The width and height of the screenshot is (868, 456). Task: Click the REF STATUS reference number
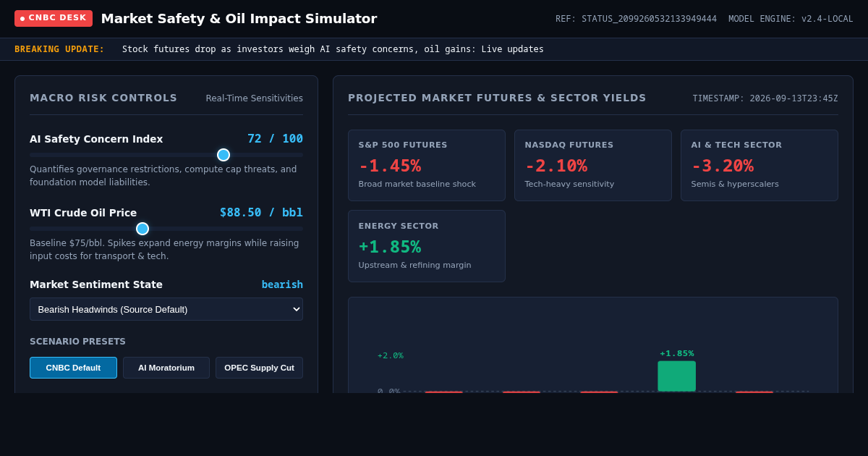[636, 19]
